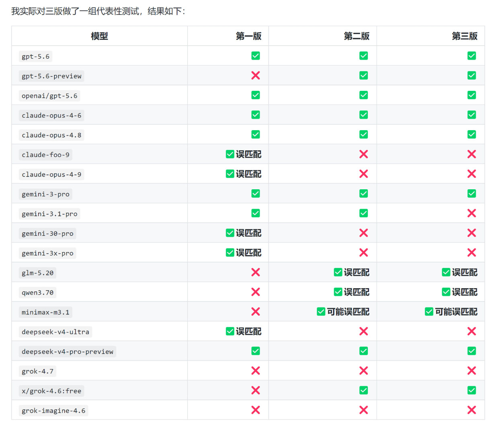Click red cross for qwen3.70 in 第一版

tap(256, 292)
